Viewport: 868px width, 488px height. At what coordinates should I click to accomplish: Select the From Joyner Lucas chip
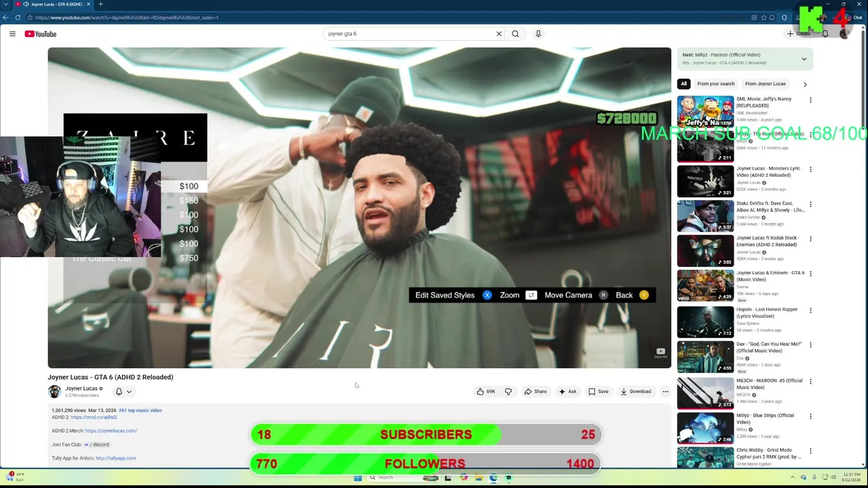pos(765,84)
